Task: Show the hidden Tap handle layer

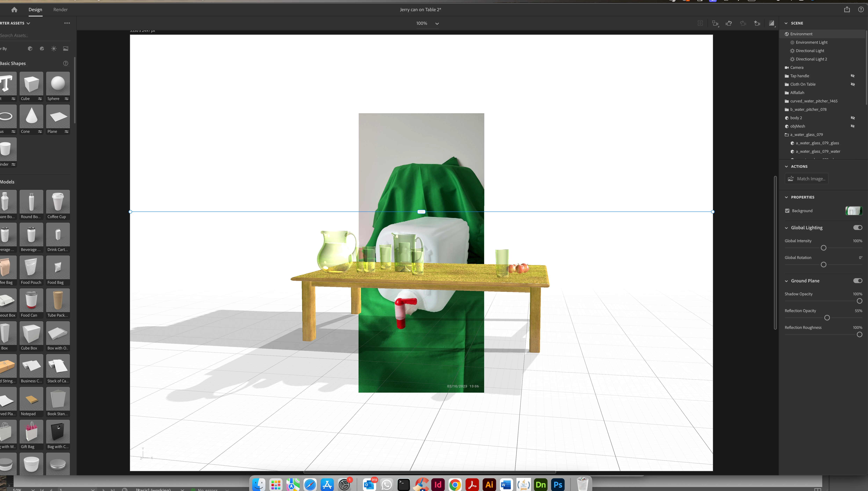Action: [852, 76]
